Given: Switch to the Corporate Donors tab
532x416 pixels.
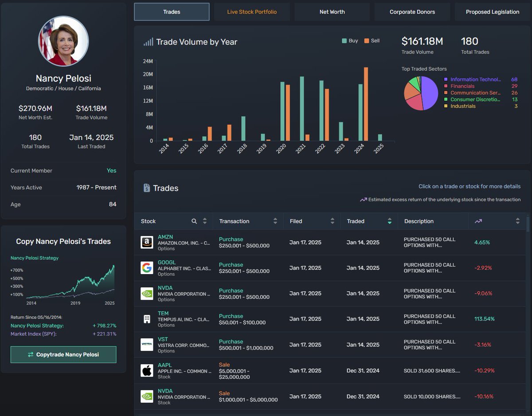Looking at the screenshot, I should [412, 12].
